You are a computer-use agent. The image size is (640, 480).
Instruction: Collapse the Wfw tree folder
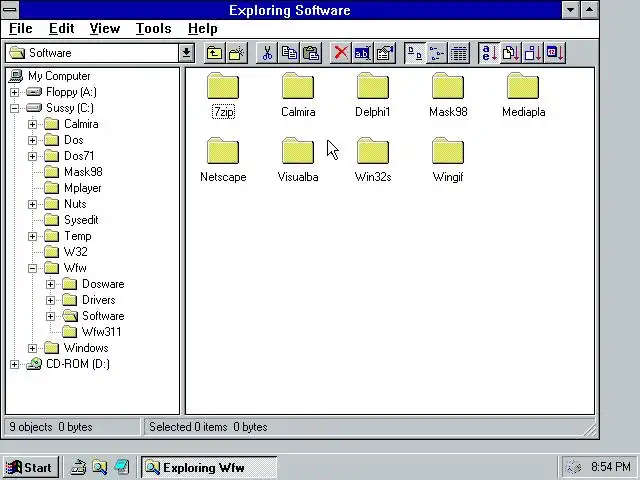pyautogui.click(x=32, y=268)
